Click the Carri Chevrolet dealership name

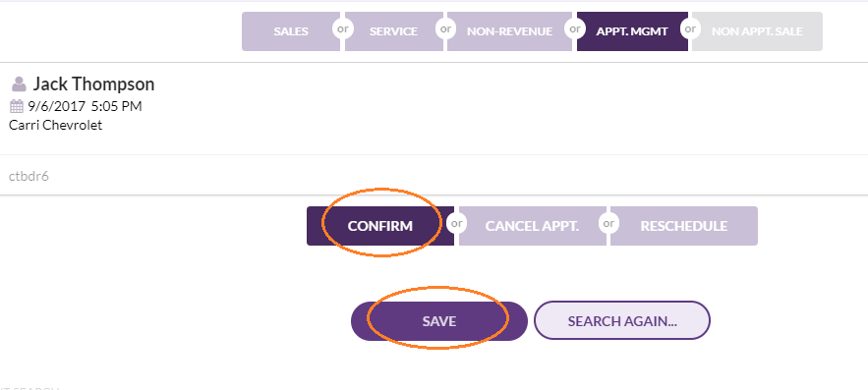click(55, 125)
